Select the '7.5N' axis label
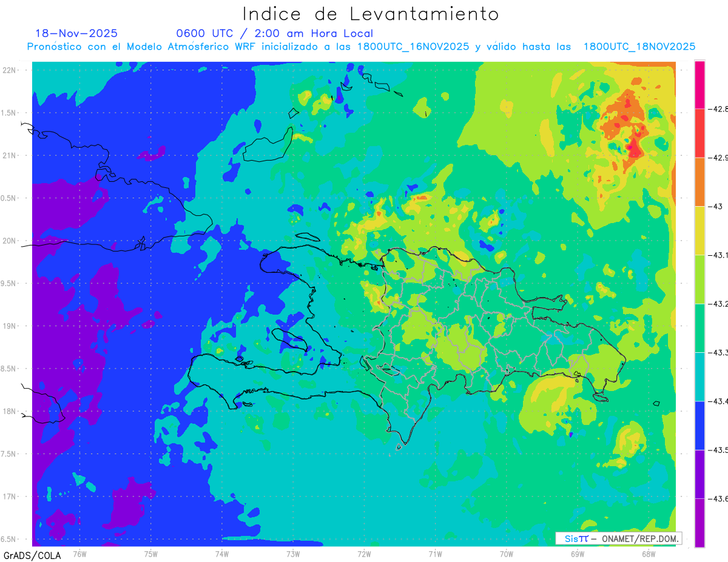Viewport: 728px width, 562px height. pyautogui.click(x=9, y=454)
